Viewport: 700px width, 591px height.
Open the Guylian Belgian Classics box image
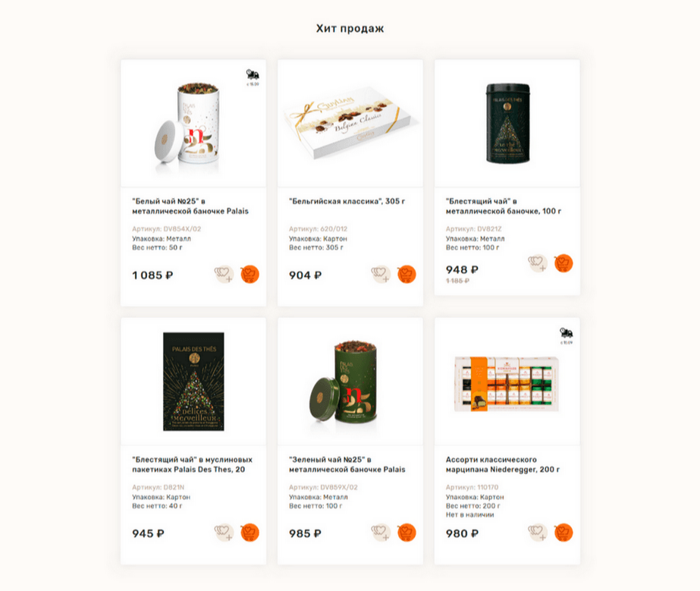click(x=350, y=123)
